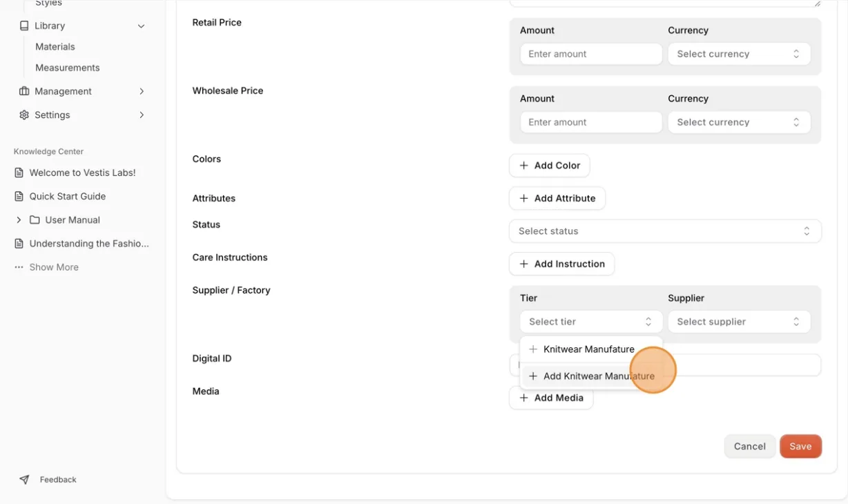Click the Add Color button

[x=550, y=166]
